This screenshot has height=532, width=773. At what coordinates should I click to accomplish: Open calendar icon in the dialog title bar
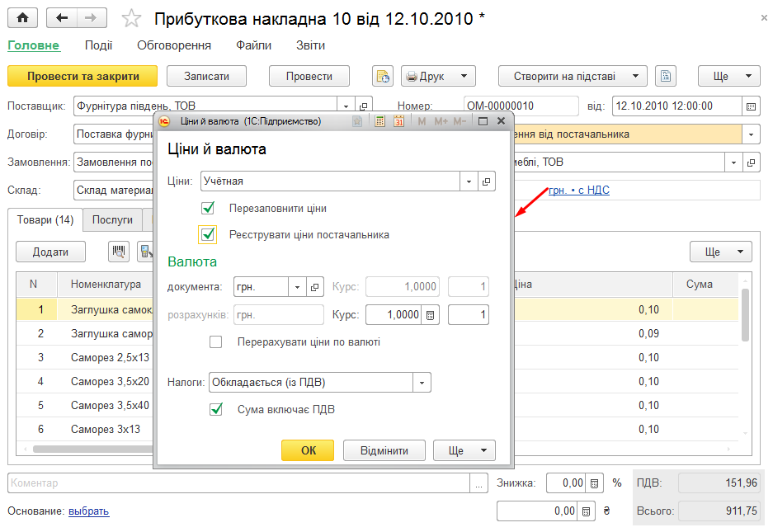pyautogui.click(x=398, y=121)
